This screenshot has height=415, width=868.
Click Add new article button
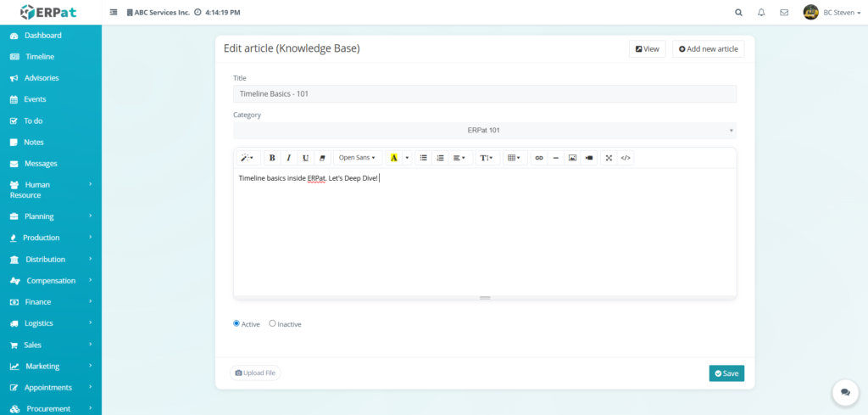coord(708,48)
